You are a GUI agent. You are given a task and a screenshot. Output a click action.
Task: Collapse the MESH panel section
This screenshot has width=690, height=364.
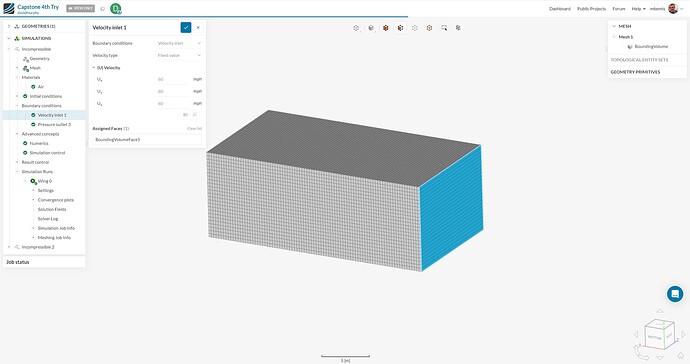(614, 26)
